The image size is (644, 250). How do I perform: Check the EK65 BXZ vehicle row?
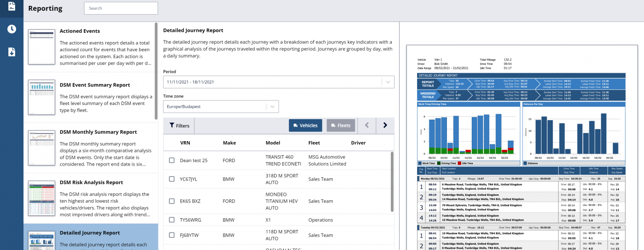[172, 201]
